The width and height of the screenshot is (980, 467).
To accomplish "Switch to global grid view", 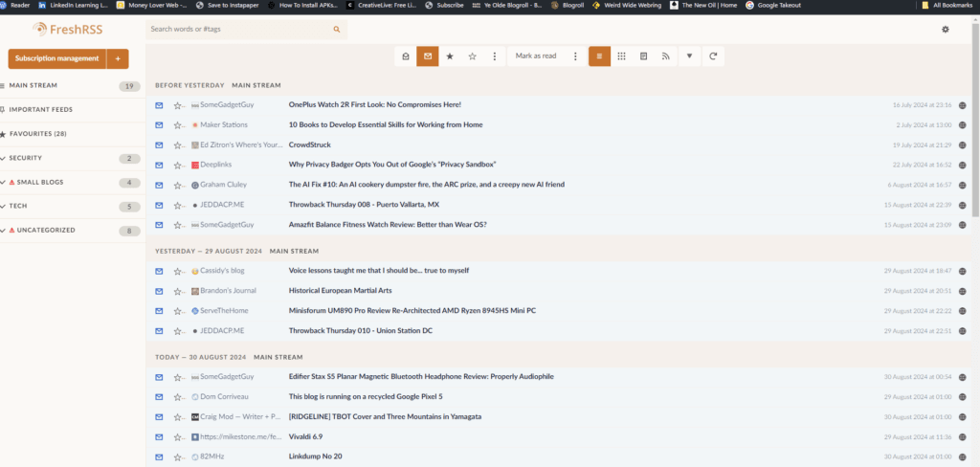I will (x=621, y=56).
